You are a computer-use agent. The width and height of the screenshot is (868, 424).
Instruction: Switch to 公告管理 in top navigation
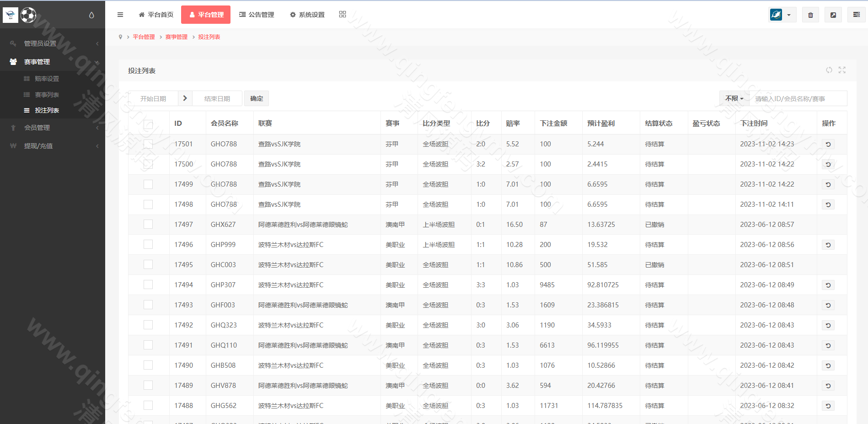pos(257,14)
